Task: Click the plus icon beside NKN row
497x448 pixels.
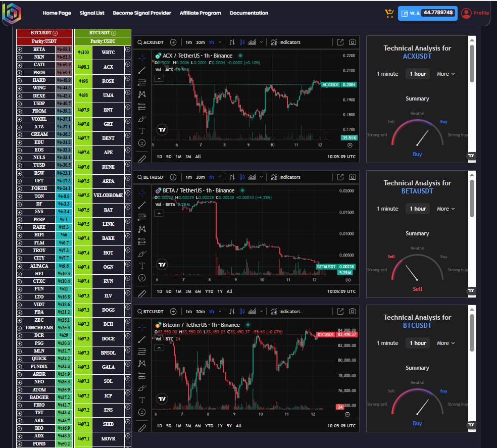Action: tap(19, 58)
